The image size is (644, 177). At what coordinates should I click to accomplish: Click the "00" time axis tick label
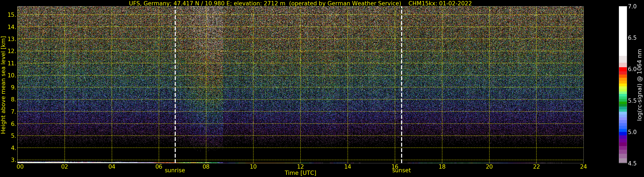point(20,166)
